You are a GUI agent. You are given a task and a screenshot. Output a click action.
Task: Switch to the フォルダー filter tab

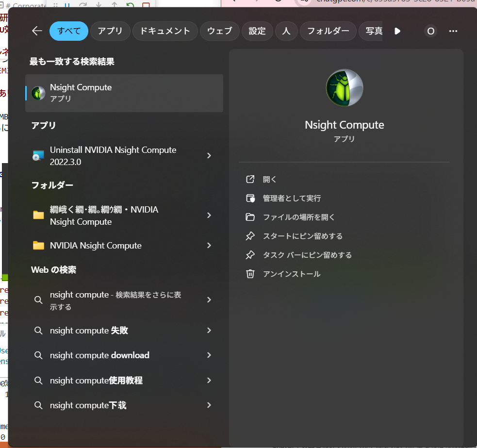(x=328, y=31)
